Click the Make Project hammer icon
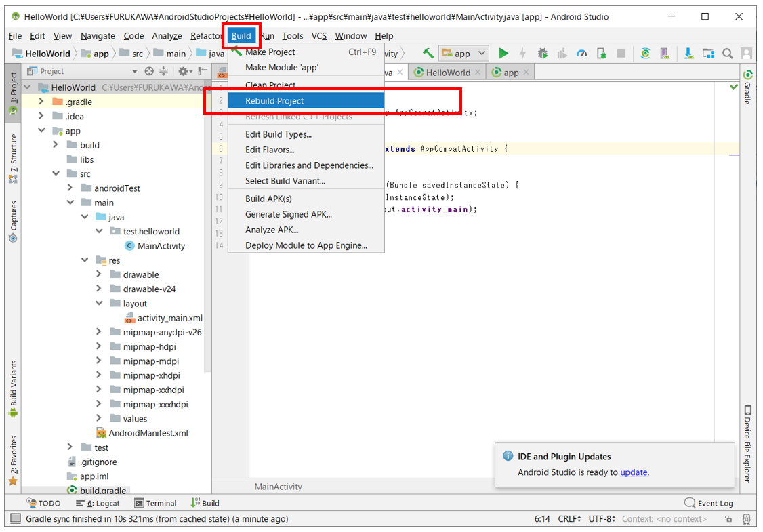The height and width of the screenshot is (532, 763). click(x=428, y=53)
